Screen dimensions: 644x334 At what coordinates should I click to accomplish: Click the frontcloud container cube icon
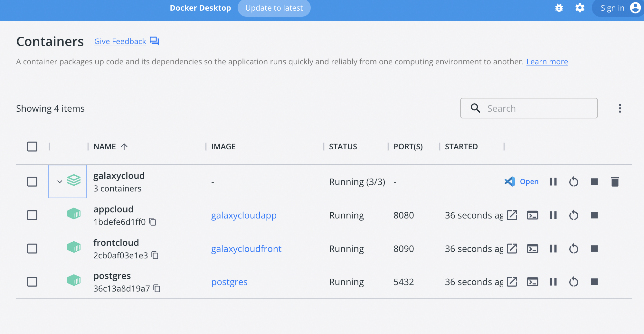74,247
